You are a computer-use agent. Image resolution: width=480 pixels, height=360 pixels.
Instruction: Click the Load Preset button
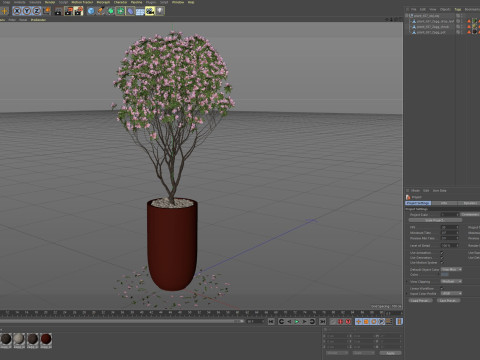click(x=421, y=301)
